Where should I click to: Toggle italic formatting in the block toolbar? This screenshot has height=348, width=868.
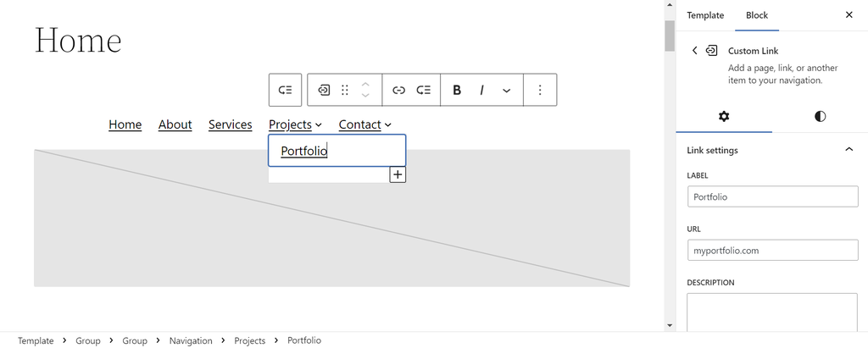481,91
